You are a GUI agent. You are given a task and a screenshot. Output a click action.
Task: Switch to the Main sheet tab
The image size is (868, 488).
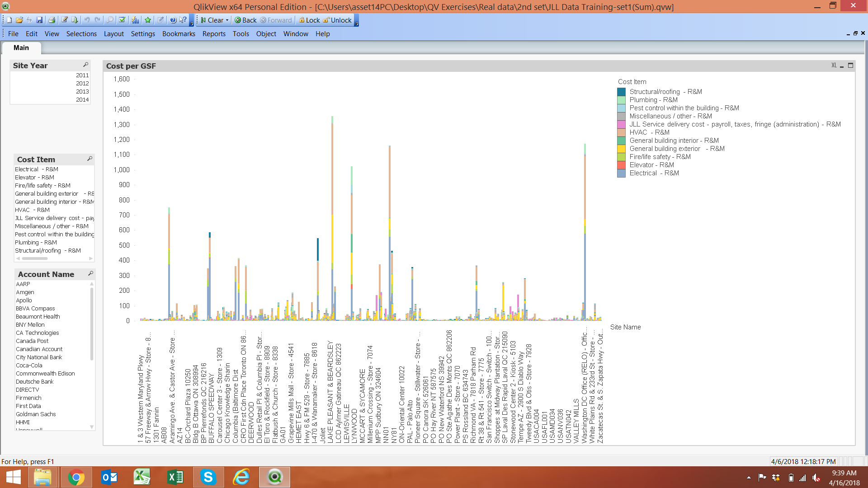(21, 48)
